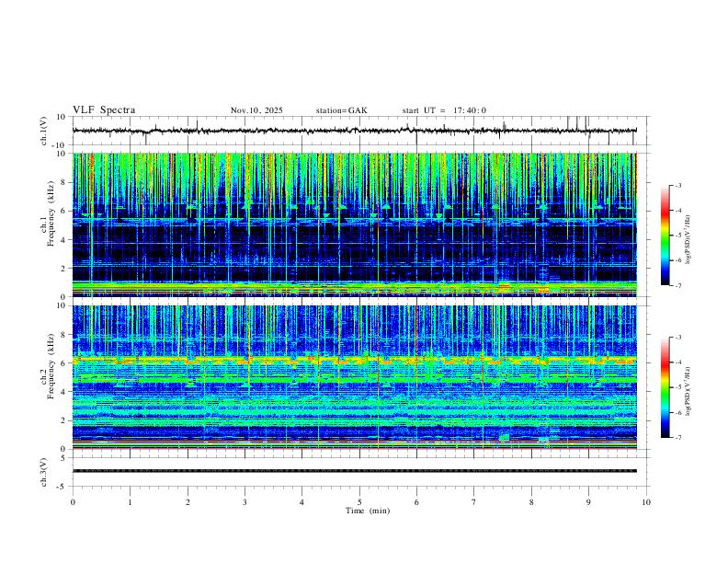
Task: Click the ch.2 'log(PSD)(V²/Hz)' colorbar label
Action: [689, 391]
